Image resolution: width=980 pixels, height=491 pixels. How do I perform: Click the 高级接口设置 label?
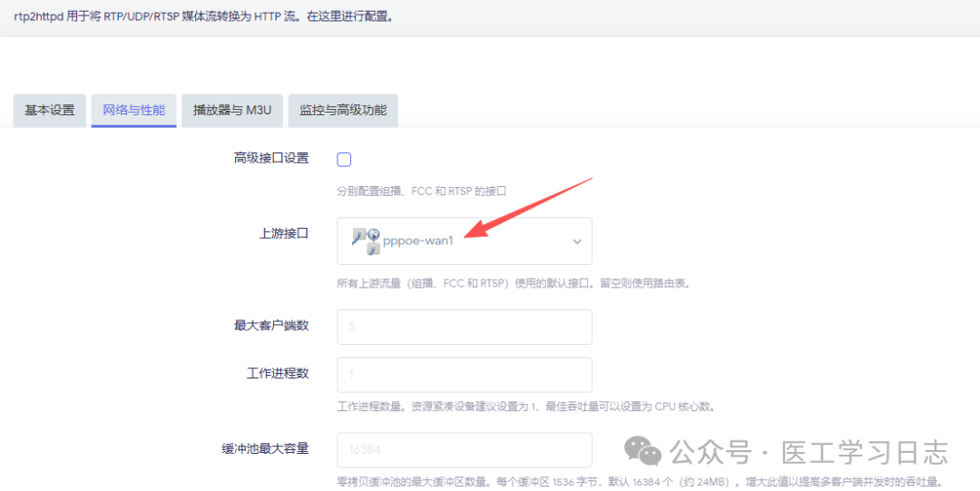coord(271,158)
